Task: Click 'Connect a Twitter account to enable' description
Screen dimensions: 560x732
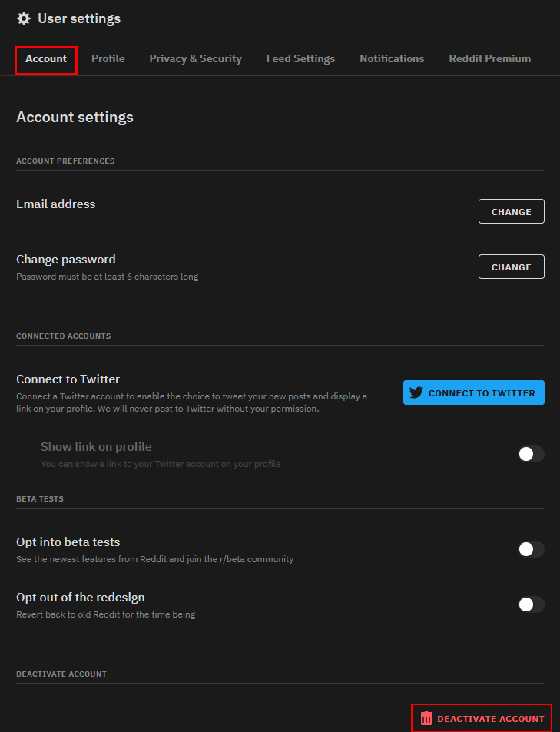Action: coord(191,402)
